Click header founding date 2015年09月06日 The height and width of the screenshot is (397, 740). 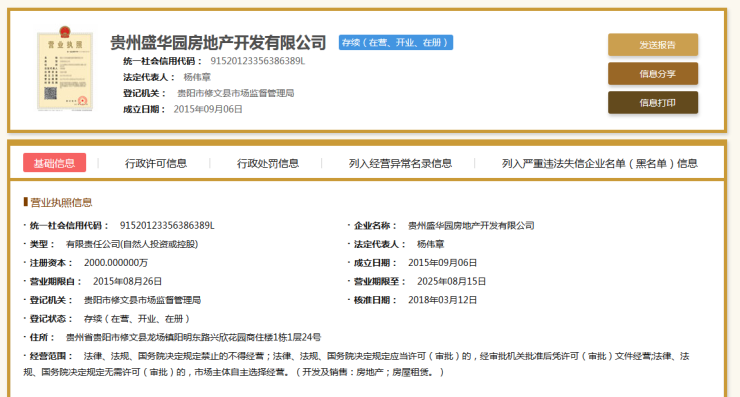[208, 109]
